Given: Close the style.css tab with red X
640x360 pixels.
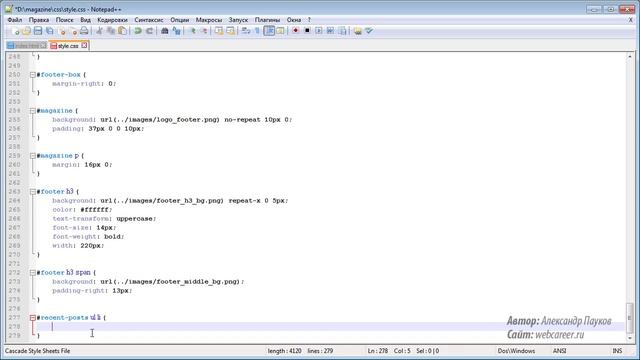Looking at the screenshot, I should point(84,45).
